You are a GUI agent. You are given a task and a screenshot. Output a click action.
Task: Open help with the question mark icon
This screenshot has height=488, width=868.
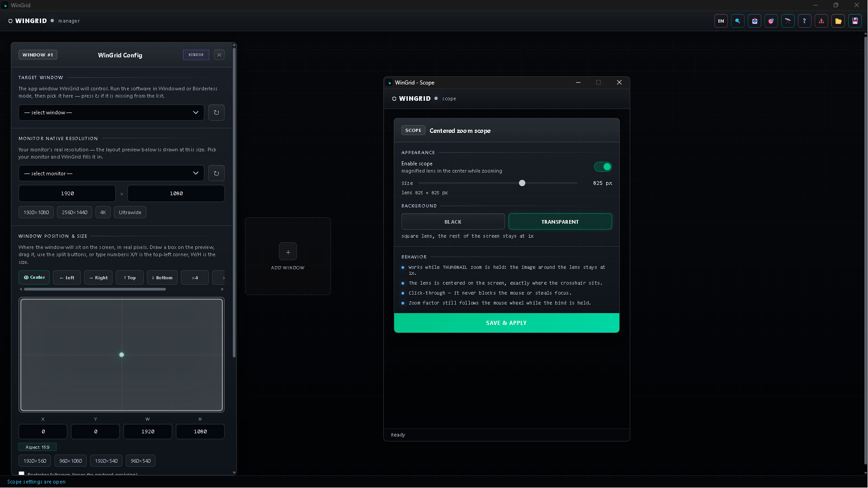pos(805,21)
